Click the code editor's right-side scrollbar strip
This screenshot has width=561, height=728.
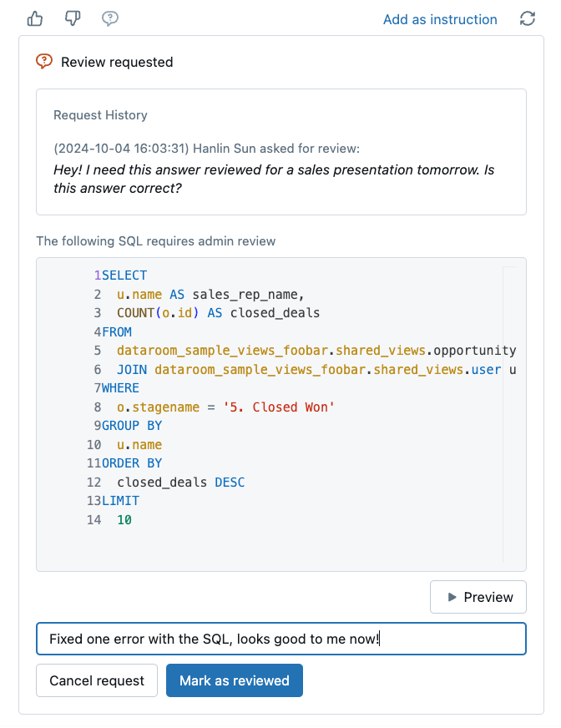point(511,413)
